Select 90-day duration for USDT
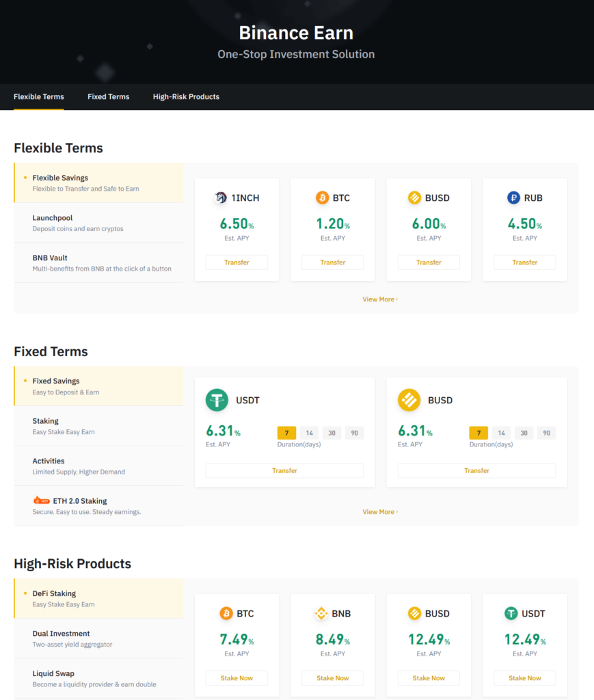 pos(354,433)
